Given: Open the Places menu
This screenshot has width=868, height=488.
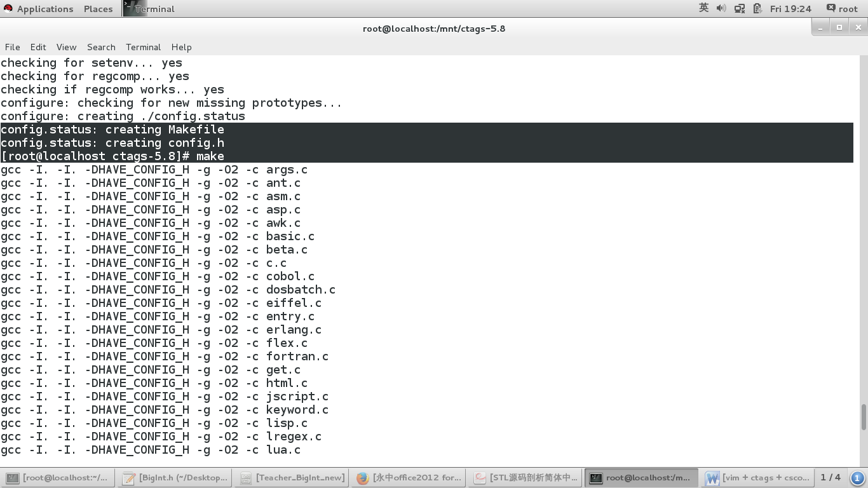Looking at the screenshot, I should 98,9.
